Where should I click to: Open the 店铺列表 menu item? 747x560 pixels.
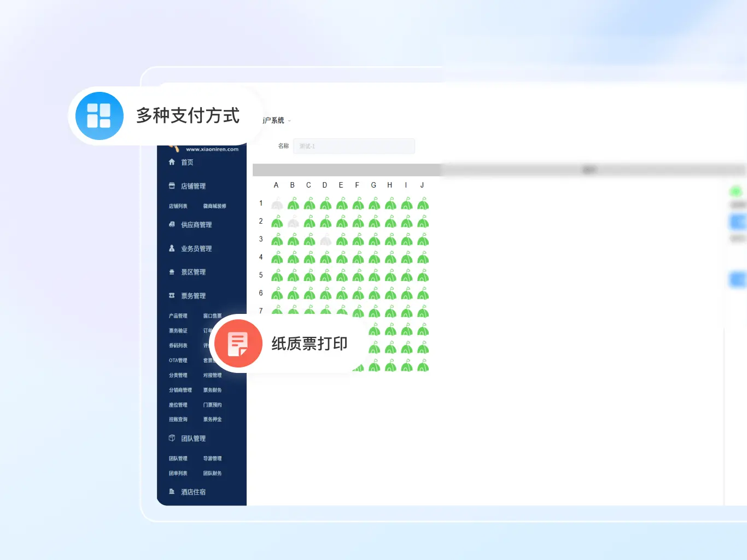[177, 206]
